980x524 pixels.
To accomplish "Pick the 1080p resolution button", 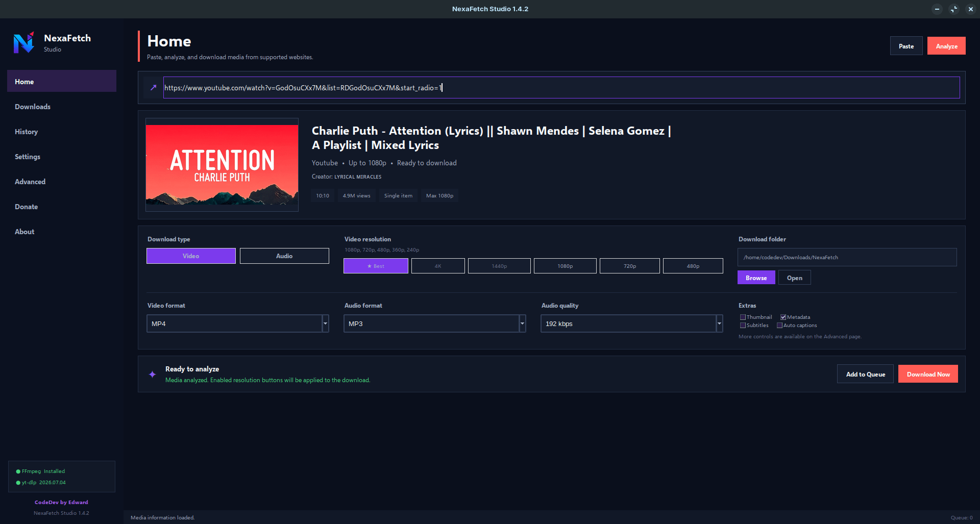I will [565, 266].
